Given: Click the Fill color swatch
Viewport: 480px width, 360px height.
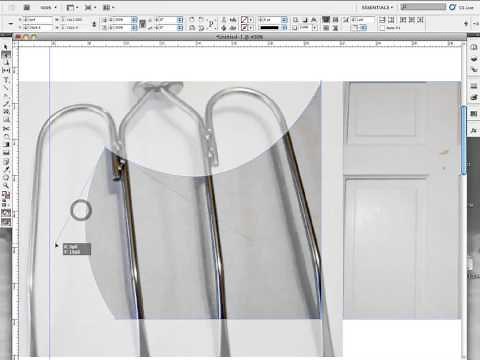Looking at the screenshot, I should click(x=244, y=20).
